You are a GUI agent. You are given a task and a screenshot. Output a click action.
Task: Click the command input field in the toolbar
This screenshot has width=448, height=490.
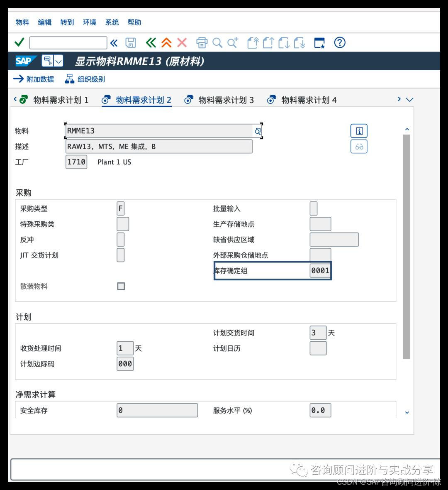click(x=68, y=43)
